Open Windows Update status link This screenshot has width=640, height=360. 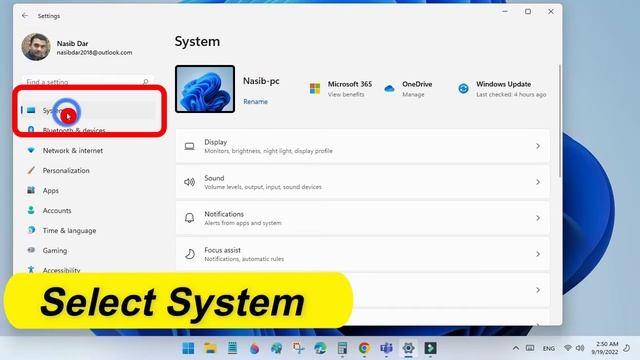click(511, 89)
